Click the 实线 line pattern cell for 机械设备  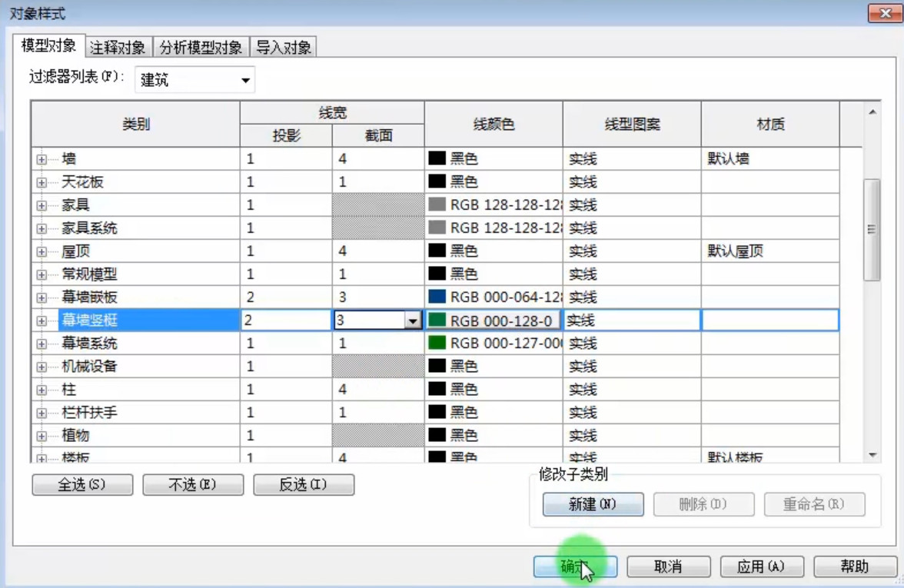tap(632, 366)
